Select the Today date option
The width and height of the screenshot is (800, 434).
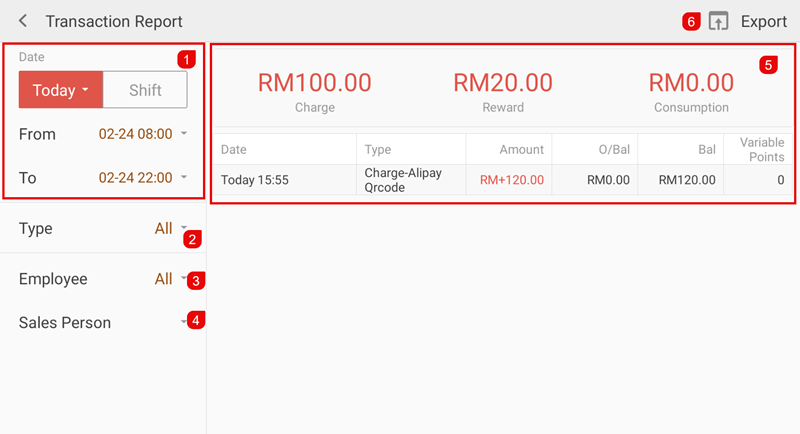click(x=60, y=90)
